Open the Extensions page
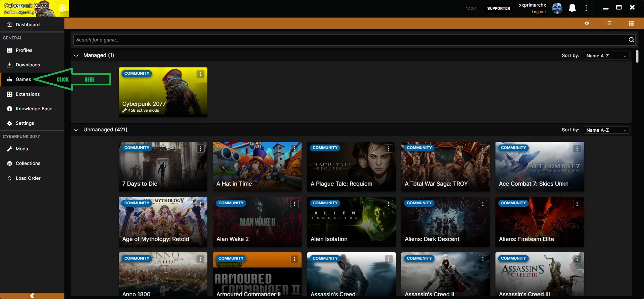Screen dimensions: 644x299 tap(32, 94)
